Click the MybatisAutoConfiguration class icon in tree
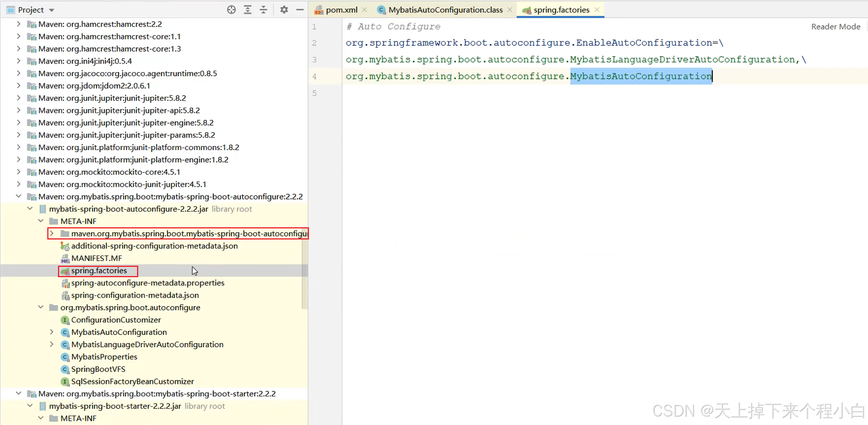868x425 pixels. click(x=65, y=332)
